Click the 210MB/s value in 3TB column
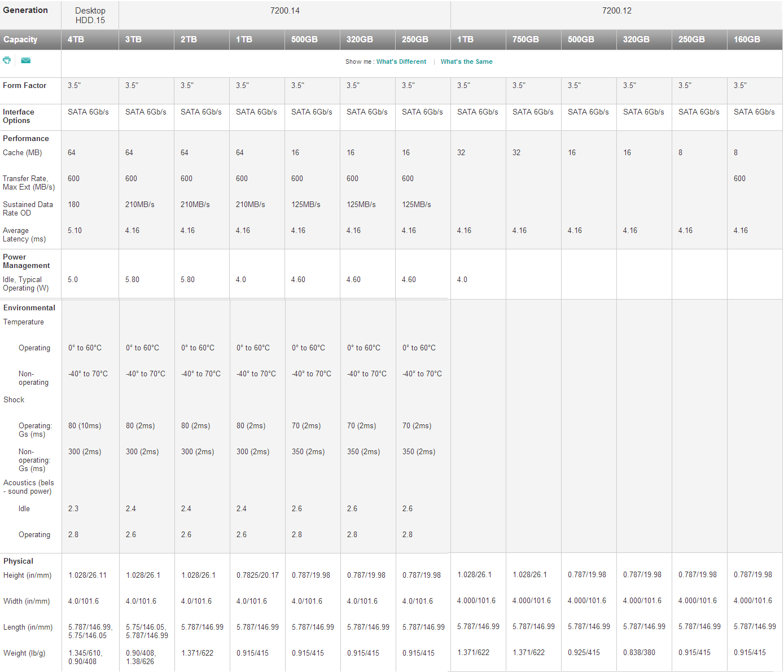This screenshot has width=784, height=672. (139, 204)
